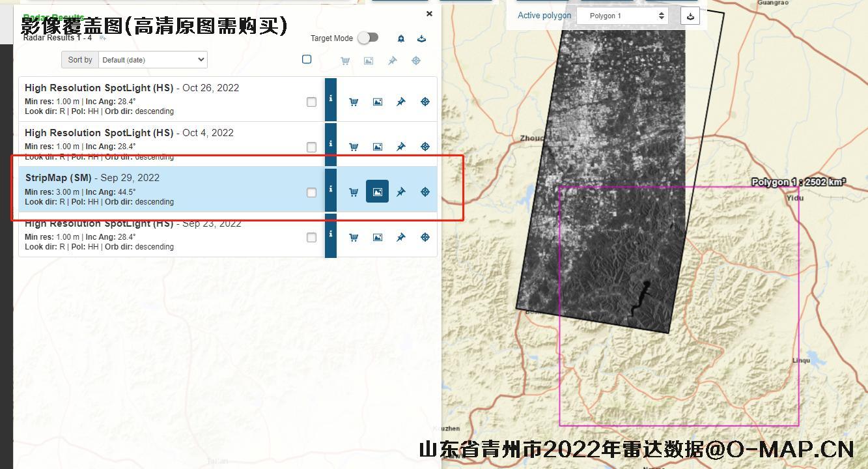Pin the StripMap Sep 29, 2022 result

click(x=401, y=192)
